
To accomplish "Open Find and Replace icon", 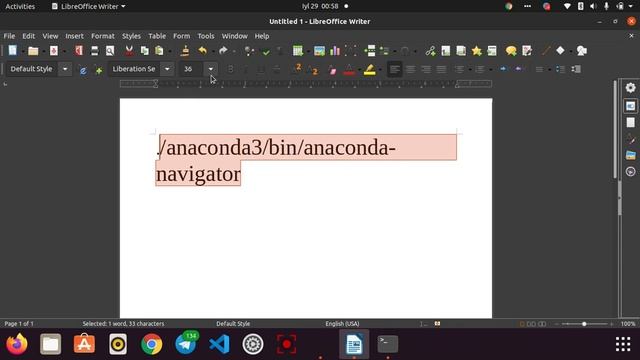I will click(249, 51).
